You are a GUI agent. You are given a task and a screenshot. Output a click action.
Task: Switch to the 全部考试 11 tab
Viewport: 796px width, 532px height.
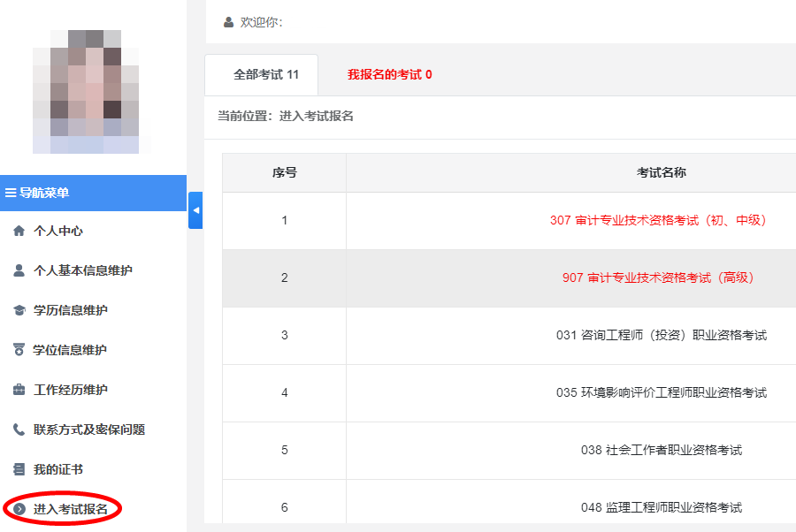pos(266,75)
